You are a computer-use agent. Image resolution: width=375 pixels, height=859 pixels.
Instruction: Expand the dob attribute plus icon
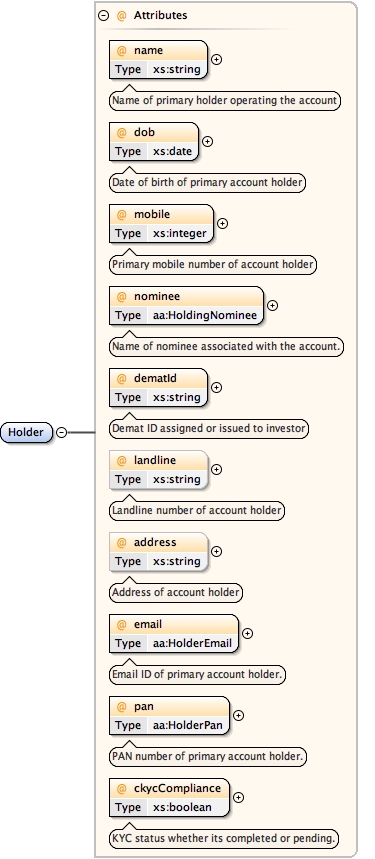coord(207,141)
